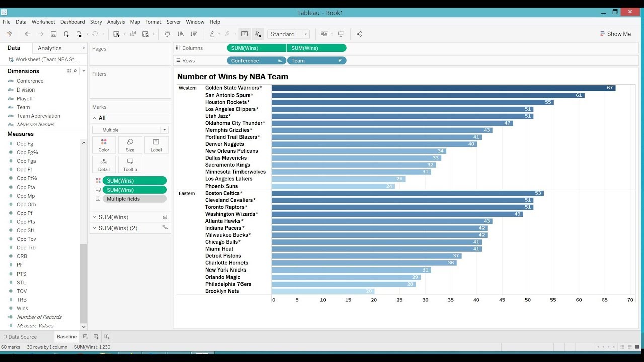
Task: Open the Analysis menu
Action: pyautogui.click(x=116, y=22)
